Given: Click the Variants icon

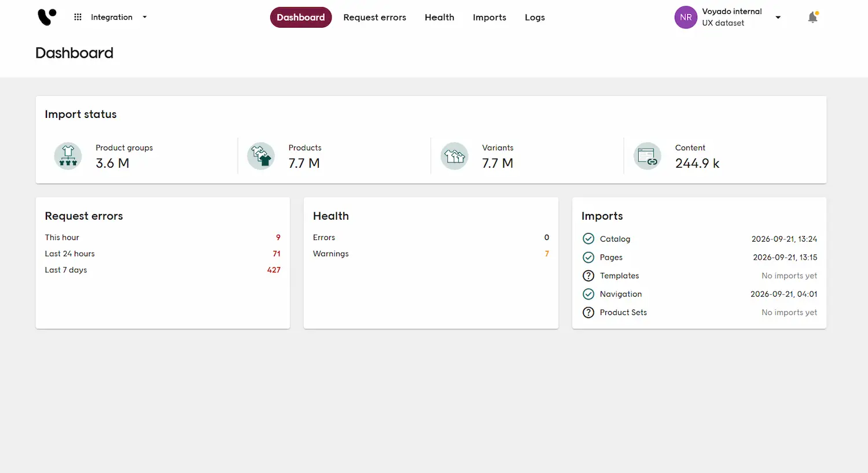Looking at the screenshot, I should coord(454,156).
